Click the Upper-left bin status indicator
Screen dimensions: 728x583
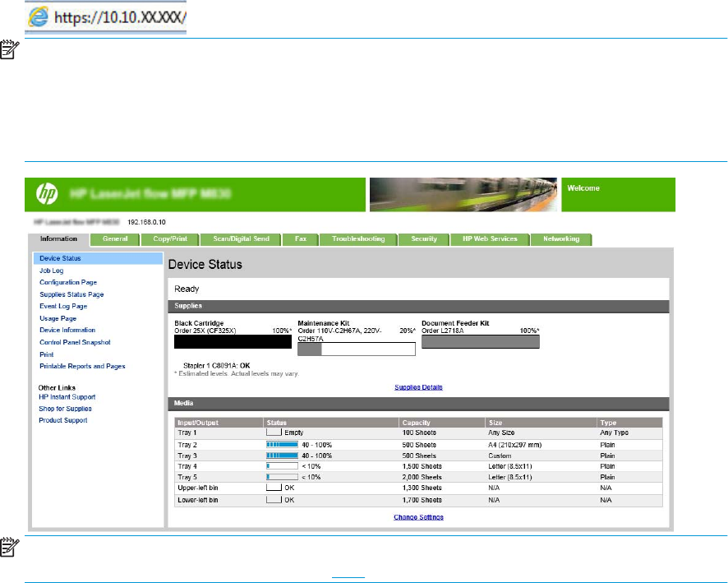pos(274,488)
